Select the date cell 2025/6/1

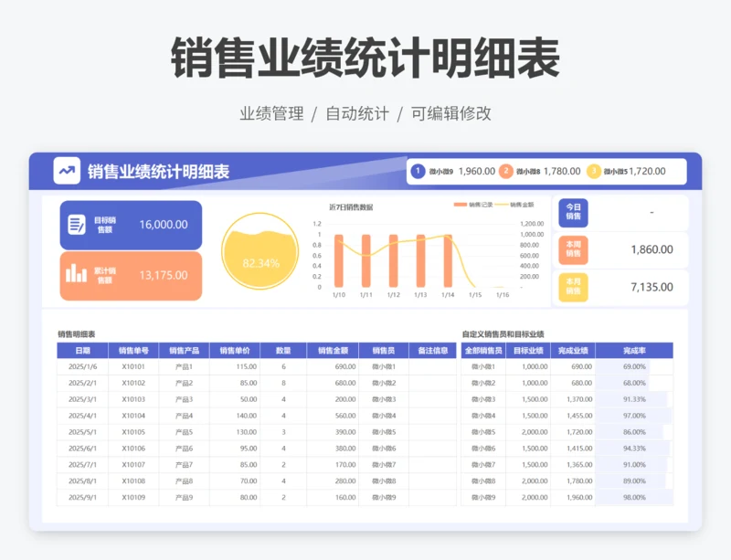(82, 449)
